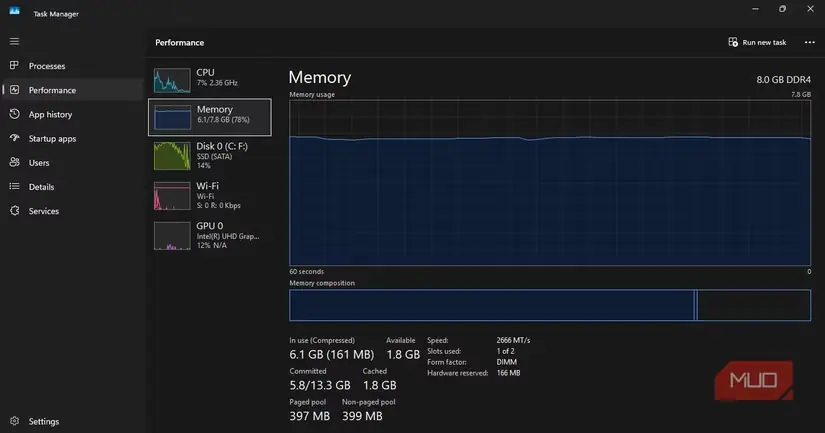Go to the Processes page
The width and height of the screenshot is (825, 433).
pyautogui.click(x=73, y=66)
